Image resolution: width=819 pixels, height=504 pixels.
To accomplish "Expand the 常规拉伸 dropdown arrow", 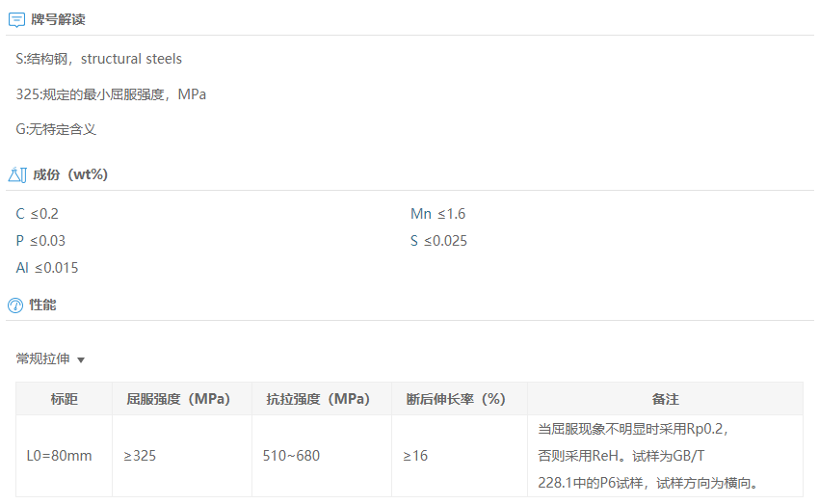I will click(81, 359).
